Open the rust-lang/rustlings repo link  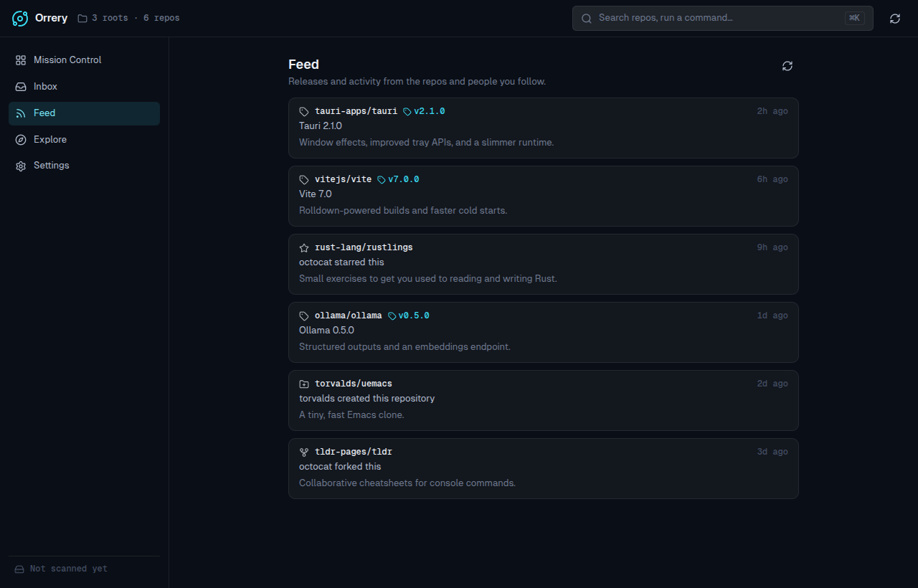[364, 247]
